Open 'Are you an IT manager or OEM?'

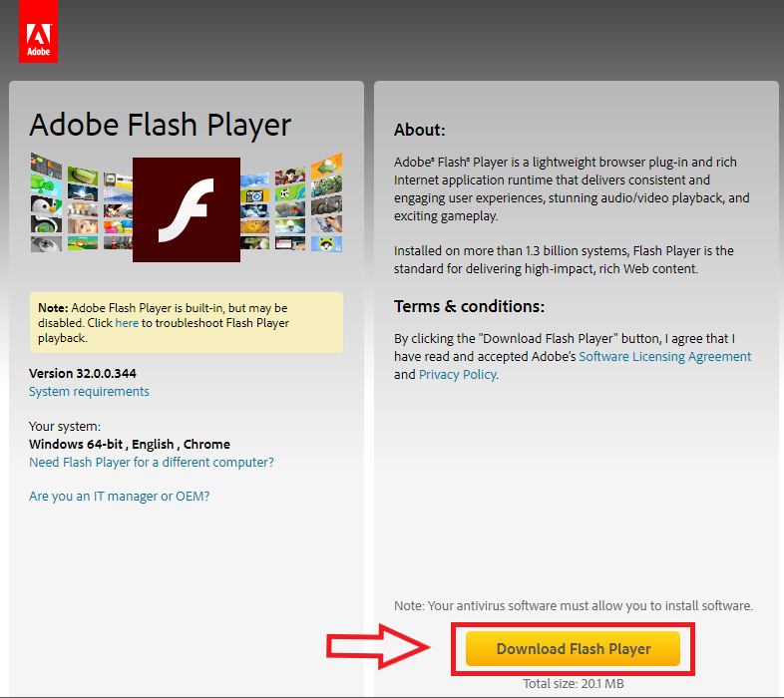[x=119, y=497]
